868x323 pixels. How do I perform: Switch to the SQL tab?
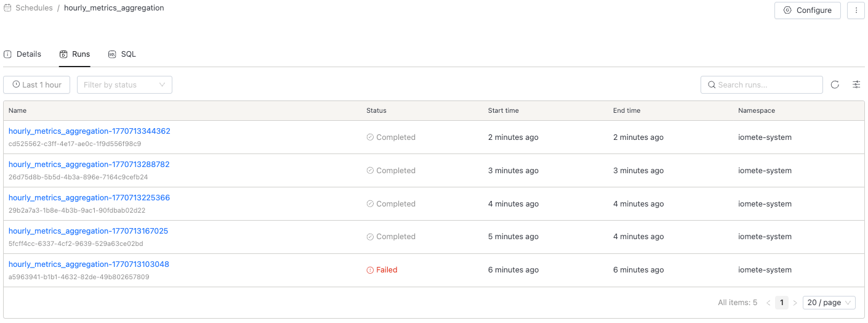point(122,54)
